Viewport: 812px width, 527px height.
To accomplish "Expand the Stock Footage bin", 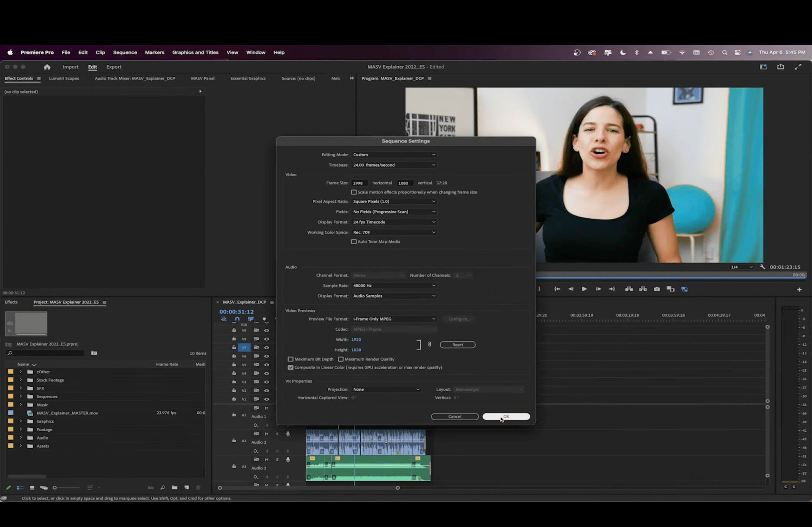I will click(x=21, y=380).
